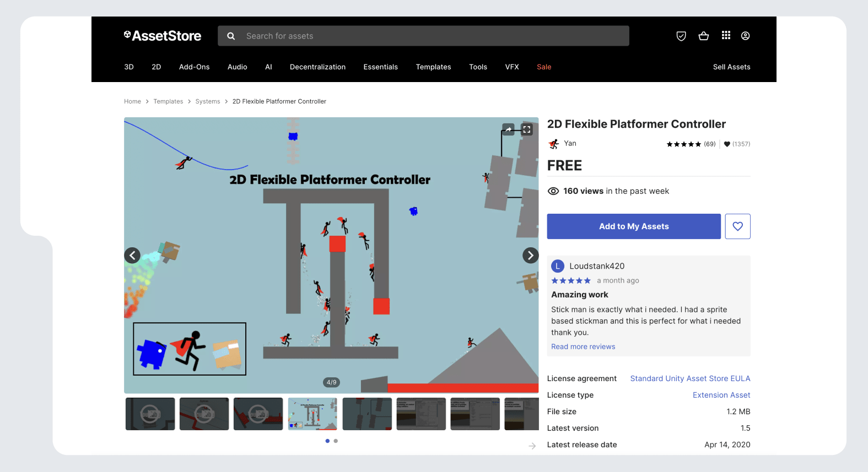Select the first thumbnail page dot
Viewport: 868px width, 472px height.
coord(327,441)
